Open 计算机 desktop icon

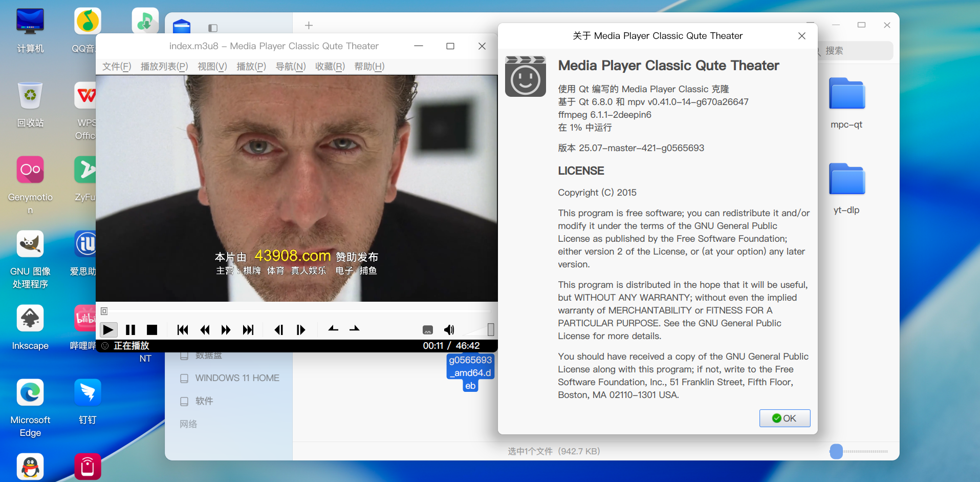pyautogui.click(x=30, y=31)
